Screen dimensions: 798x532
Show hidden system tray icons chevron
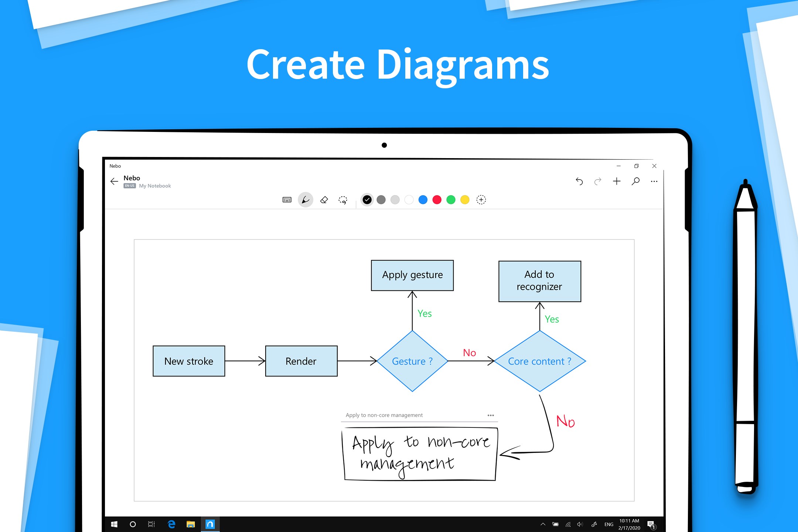[x=543, y=524]
